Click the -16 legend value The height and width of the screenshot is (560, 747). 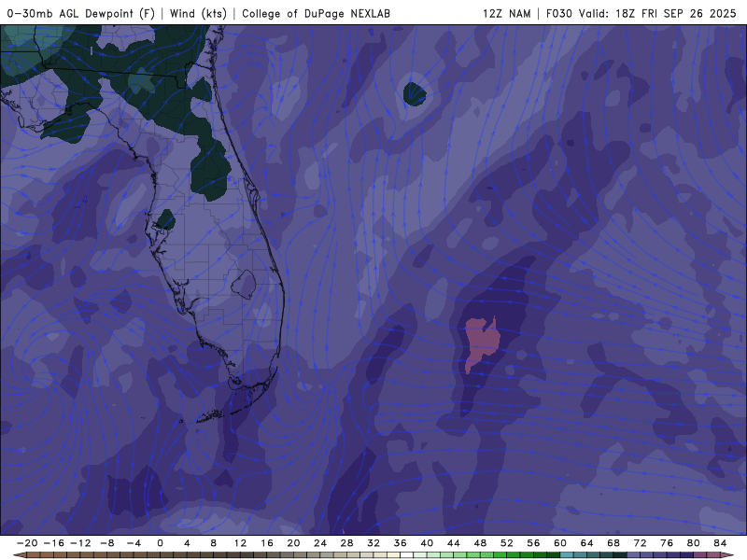click(x=54, y=543)
